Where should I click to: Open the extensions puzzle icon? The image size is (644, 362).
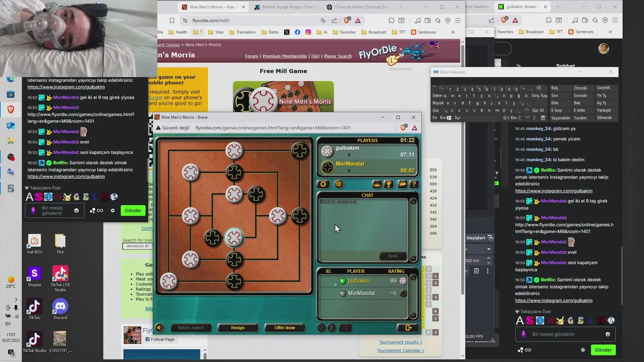point(391,21)
